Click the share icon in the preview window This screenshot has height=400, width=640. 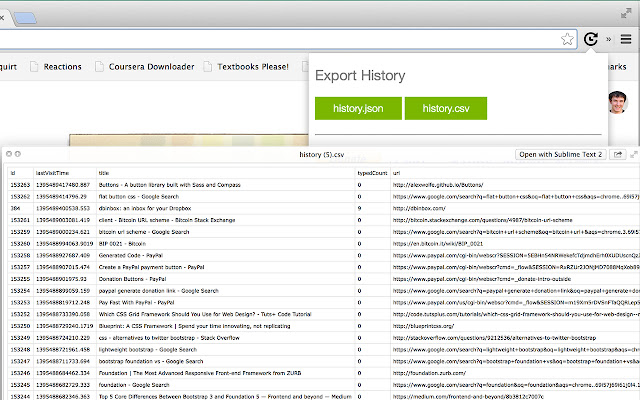(x=618, y=155)
